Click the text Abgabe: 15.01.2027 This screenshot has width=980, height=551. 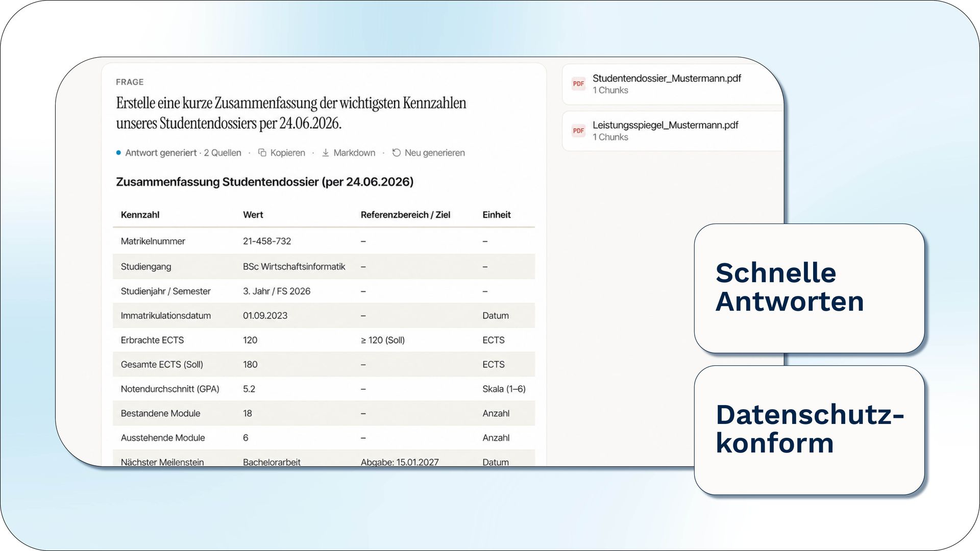(400, 462)
